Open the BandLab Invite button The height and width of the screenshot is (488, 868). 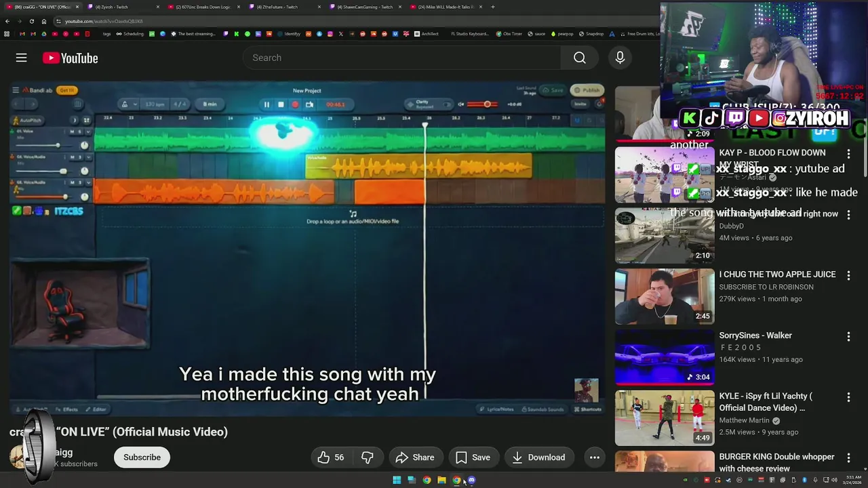(580, 104)
